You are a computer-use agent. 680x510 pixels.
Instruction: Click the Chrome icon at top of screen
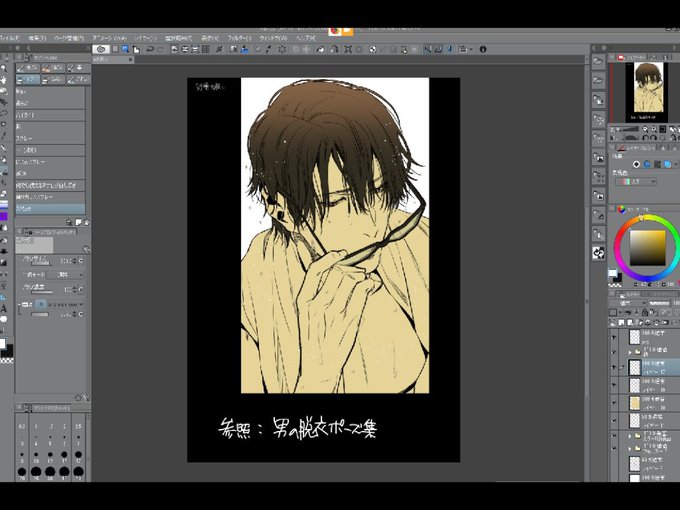click(x=334, y=31)
